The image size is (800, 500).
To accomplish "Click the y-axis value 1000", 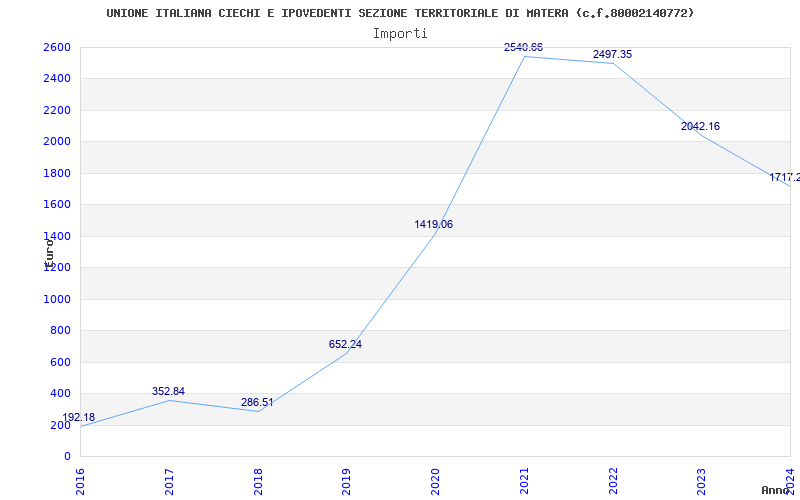I will (x=57, y=299).
